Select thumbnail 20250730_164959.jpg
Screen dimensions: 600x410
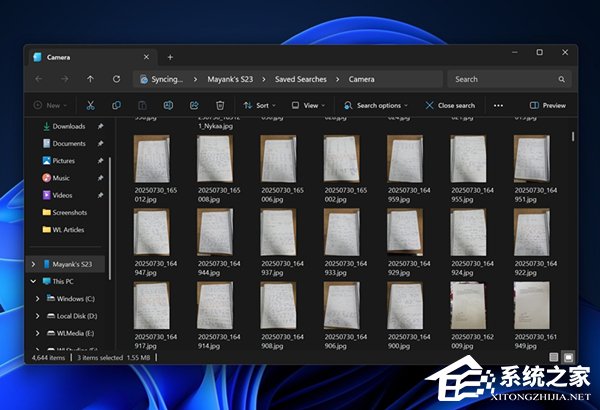coord(405,158)
